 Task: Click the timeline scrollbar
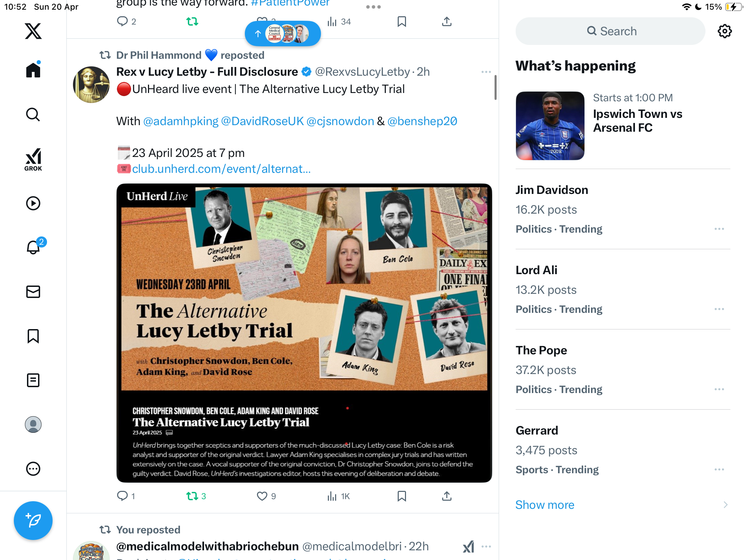pyautogui.click(x=496, y=87)
